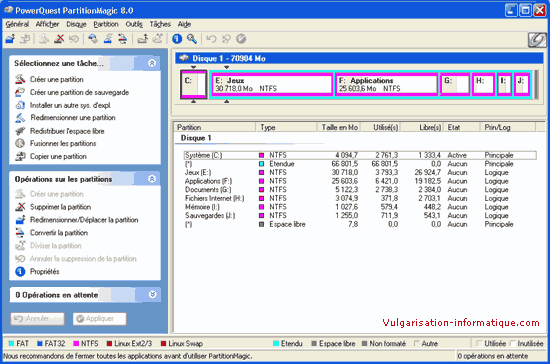Select the E: Jeux partition block in disk map
The width and height of the screenshot is (550, 364).
(x=272, y=84)
